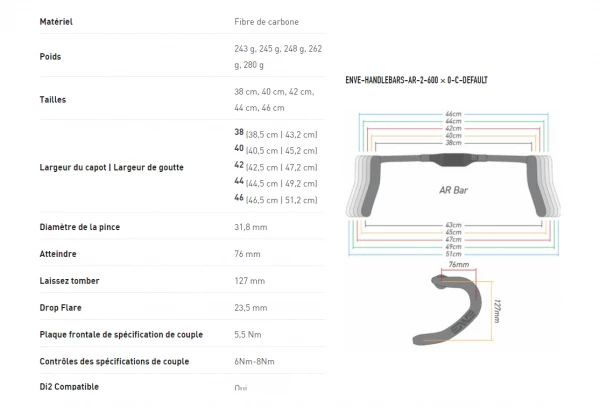Select the Fibre de carbone value

click(x=265, y=21)
